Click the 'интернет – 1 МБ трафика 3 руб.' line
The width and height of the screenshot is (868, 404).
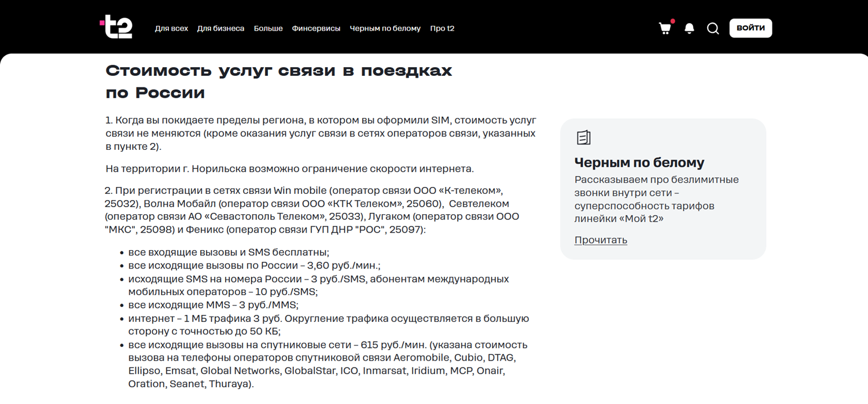pos(329,325)
